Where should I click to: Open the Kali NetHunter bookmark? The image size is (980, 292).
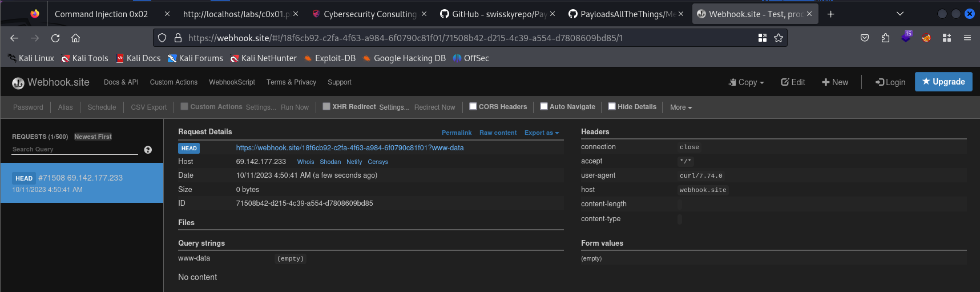click(263, 58)
